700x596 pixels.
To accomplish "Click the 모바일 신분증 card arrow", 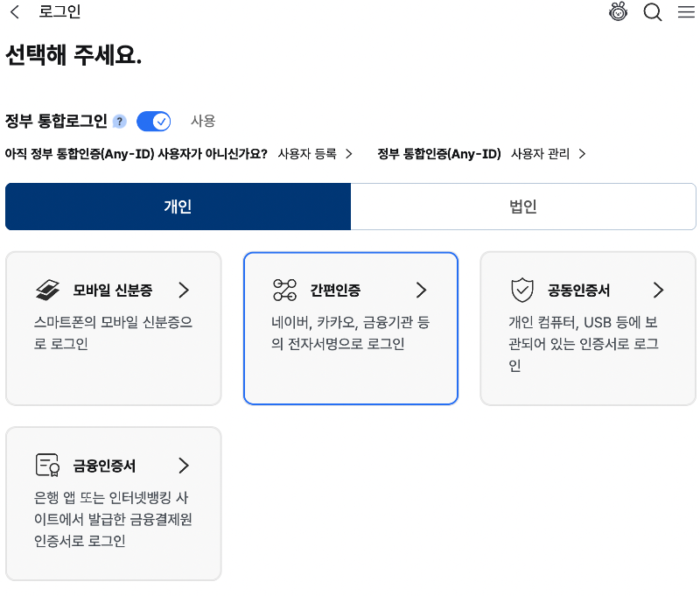I will click(x=184, y=291).
